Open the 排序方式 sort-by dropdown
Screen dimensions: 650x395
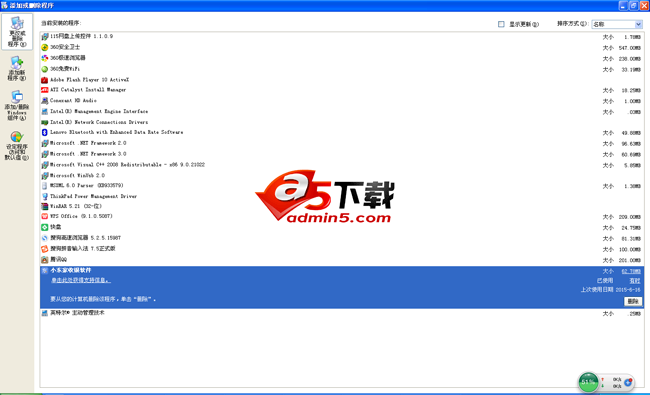coord(617,24)
